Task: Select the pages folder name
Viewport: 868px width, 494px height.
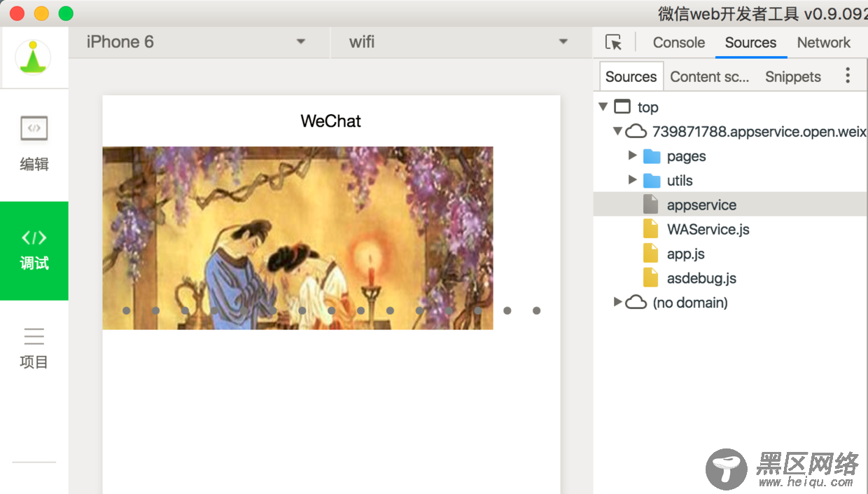Action: (x=686, y=156)
